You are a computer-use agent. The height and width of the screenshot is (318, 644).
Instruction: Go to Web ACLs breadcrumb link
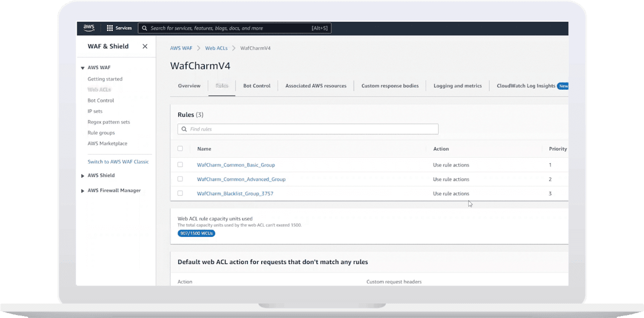[x=216, y=48]
